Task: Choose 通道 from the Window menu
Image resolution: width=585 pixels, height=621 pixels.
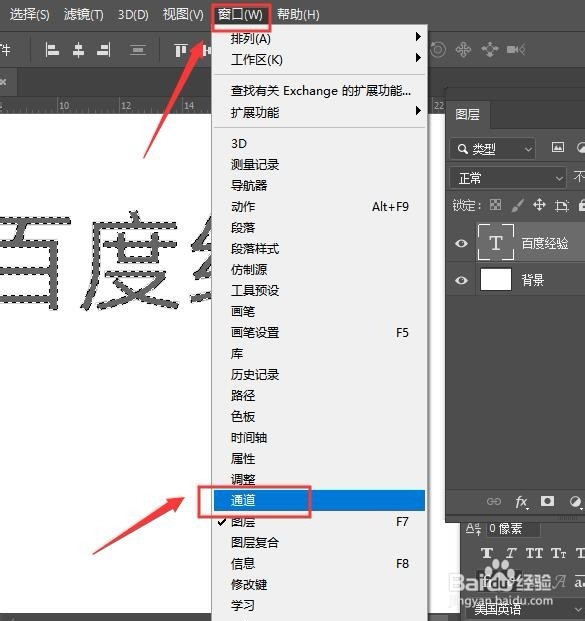Action: 319,500
